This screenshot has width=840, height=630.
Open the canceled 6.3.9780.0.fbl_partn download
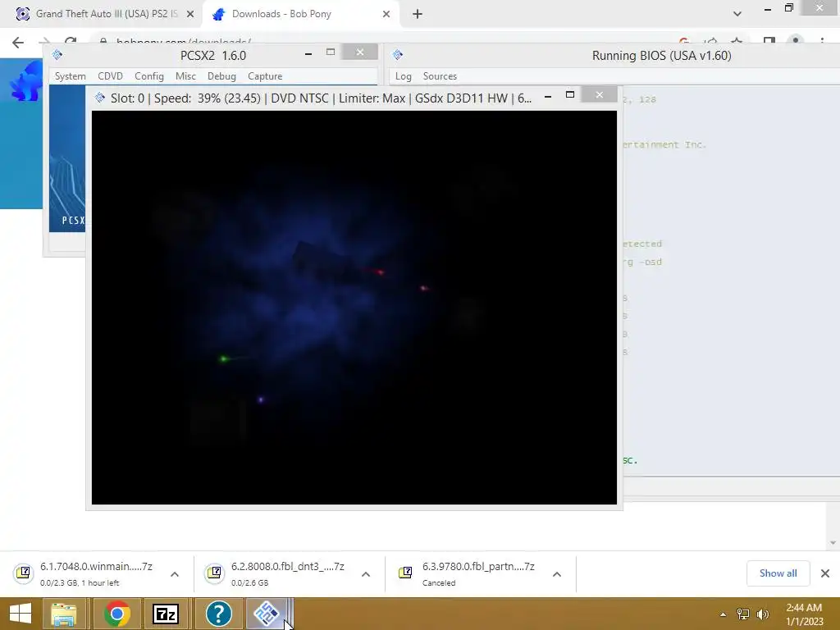[x=478, y=573]
